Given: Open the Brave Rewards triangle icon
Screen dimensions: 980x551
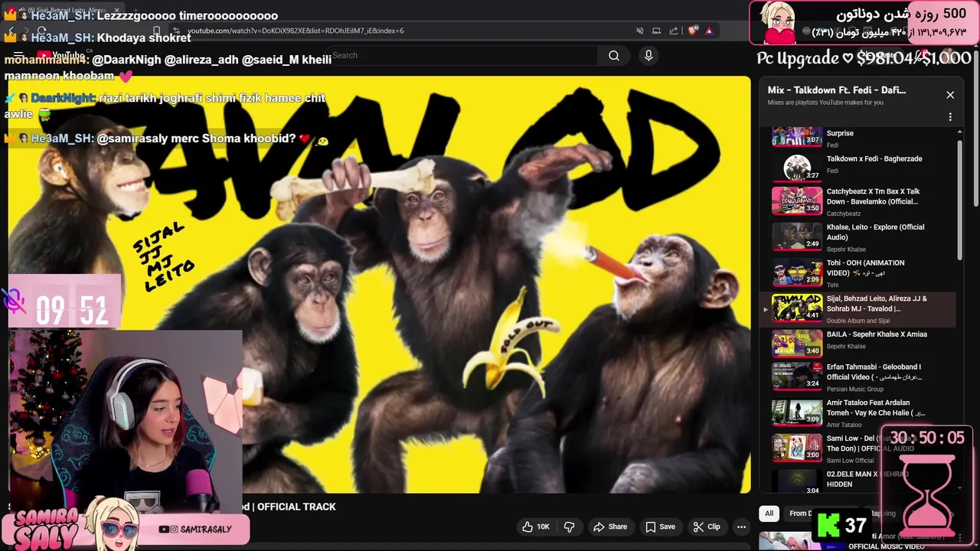Looking at the screenshot, I should [x=709, y=31].
